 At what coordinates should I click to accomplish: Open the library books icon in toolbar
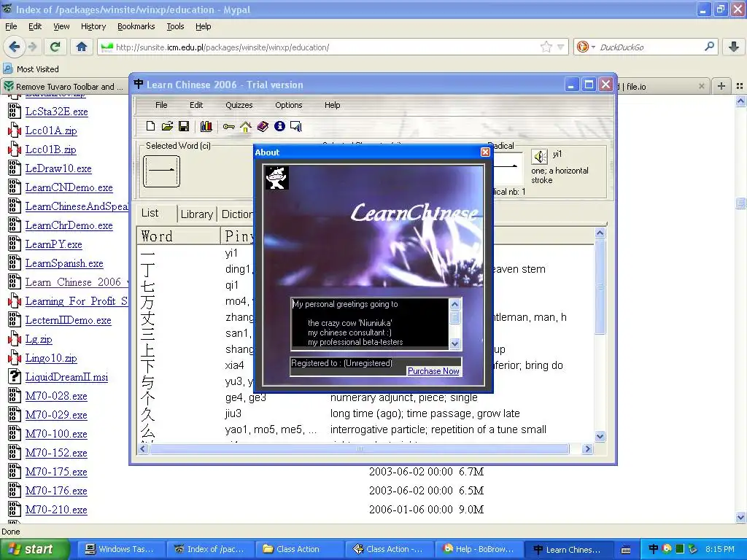206,126
